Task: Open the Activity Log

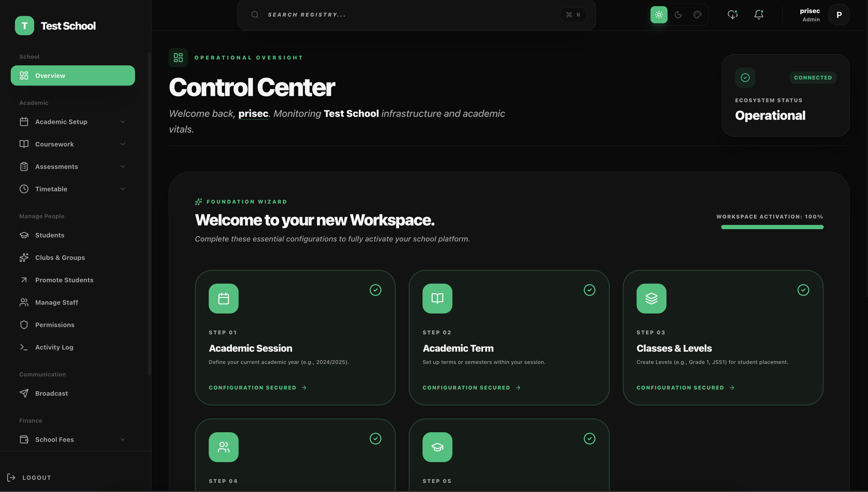Action: pyautogui.click(x=73, y=347)
